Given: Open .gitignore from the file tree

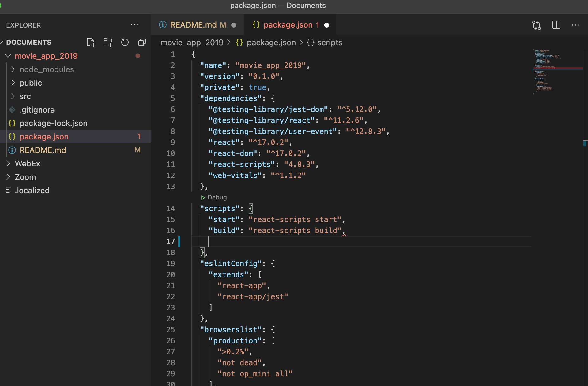Looking at the screenshot, I should coord(37,109).
